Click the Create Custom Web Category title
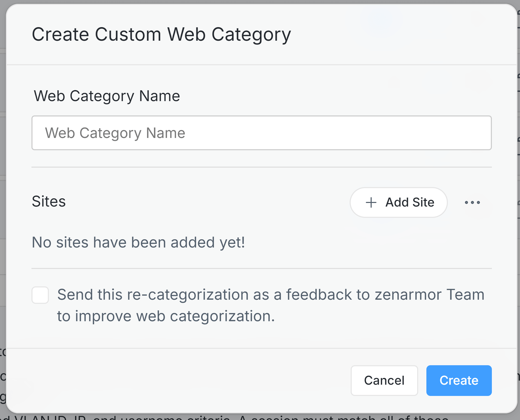The image size is (520, 420). pyautogui.click(x=161, y=34)
